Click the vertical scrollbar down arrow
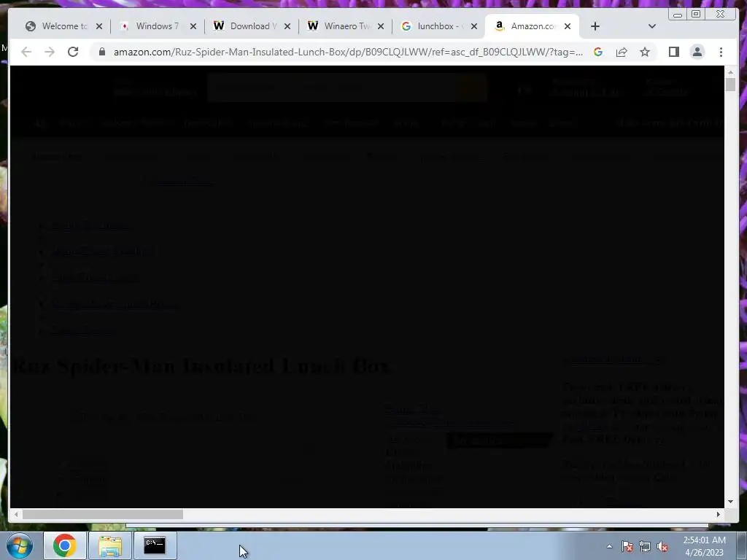This screenshot has height=560, width=747. [730, 502]
